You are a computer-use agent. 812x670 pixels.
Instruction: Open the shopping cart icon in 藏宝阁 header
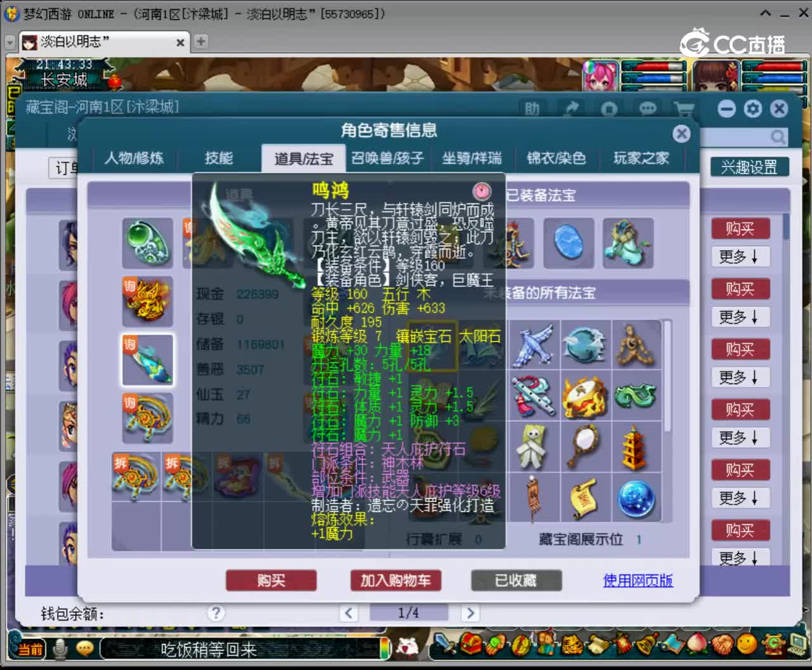click(x=684, y=109)
